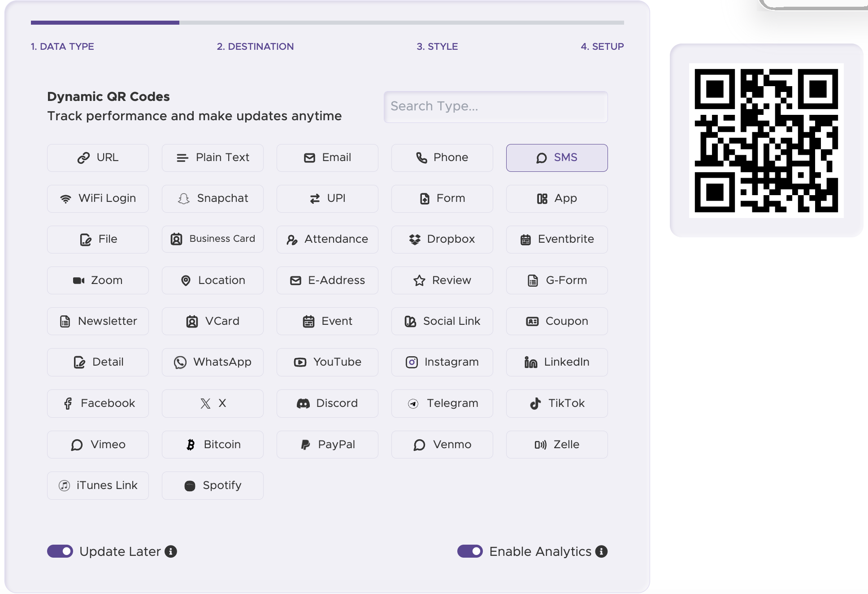Choose the Dropbox data type

(x=442, y=239)
